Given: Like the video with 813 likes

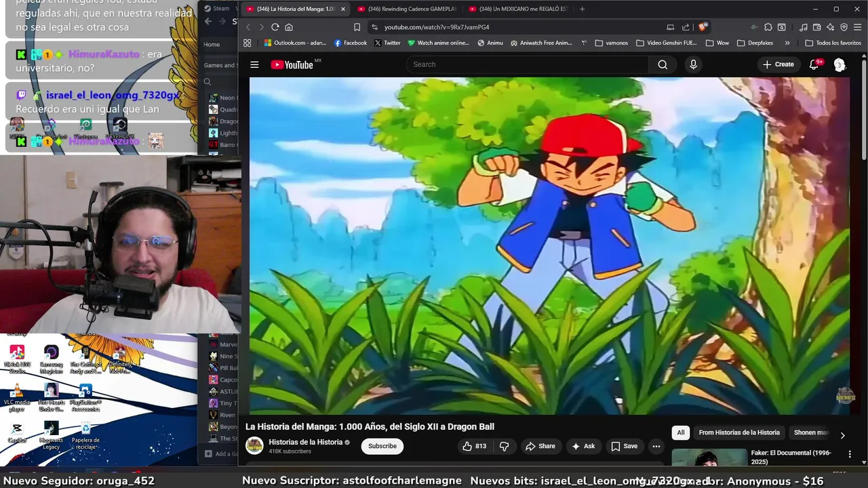Looking at the screenshot, I should pos(474,446).
